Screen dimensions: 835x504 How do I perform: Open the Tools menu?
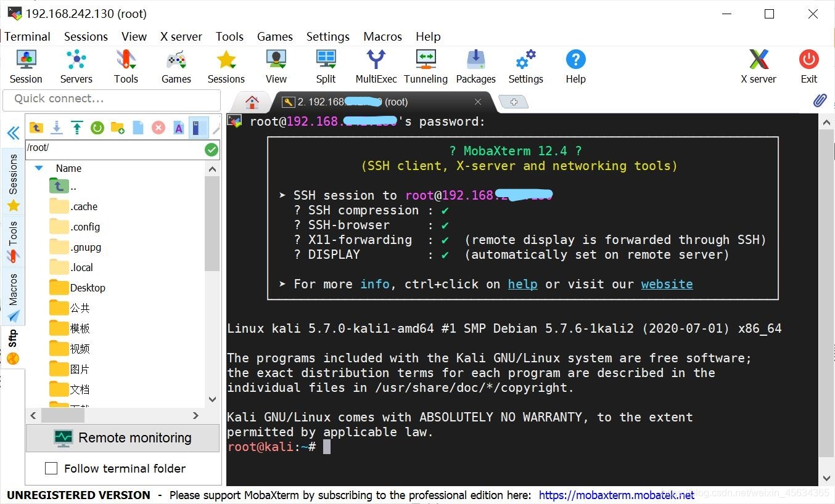tap(229, 36)
